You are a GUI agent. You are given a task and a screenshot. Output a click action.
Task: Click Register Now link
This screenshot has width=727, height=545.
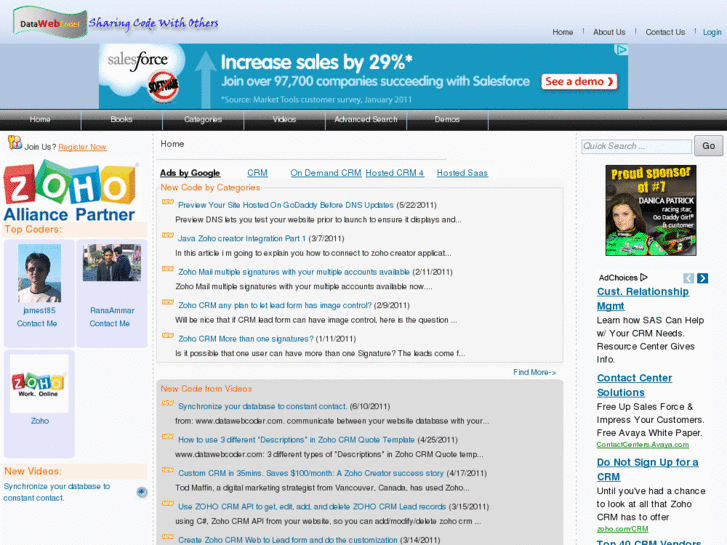(x=82, y=147)
